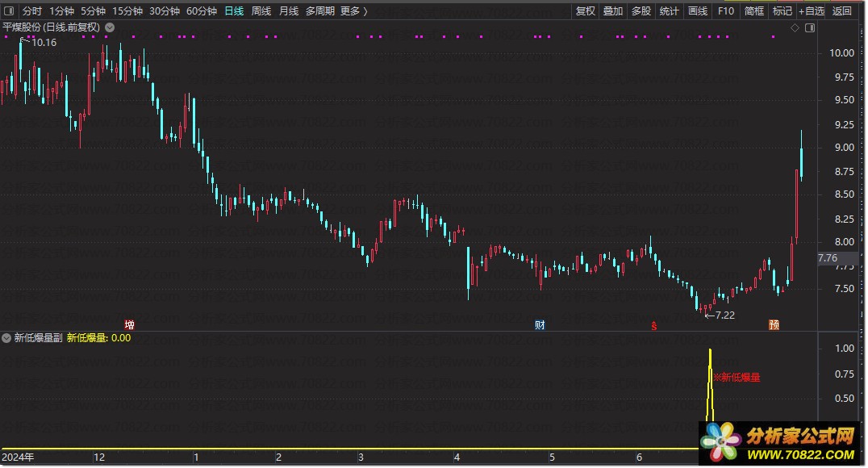
Task: Switch to 分时 intraday view
Action: (32, 11)
